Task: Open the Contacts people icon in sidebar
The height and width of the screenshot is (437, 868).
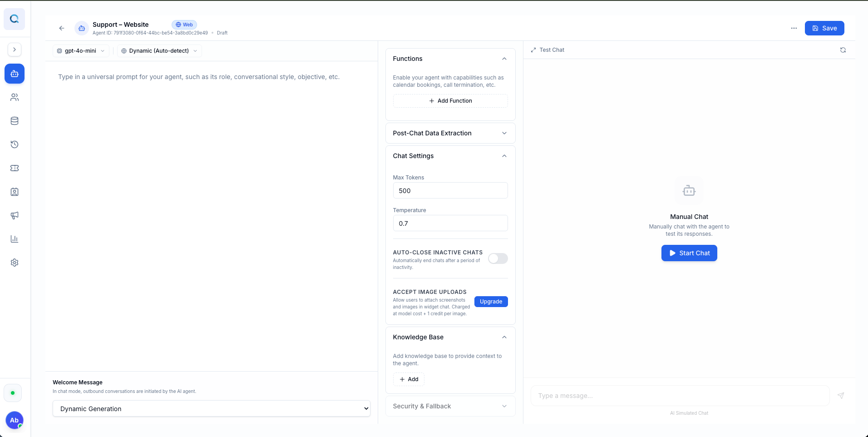Action: coord(15,97)
